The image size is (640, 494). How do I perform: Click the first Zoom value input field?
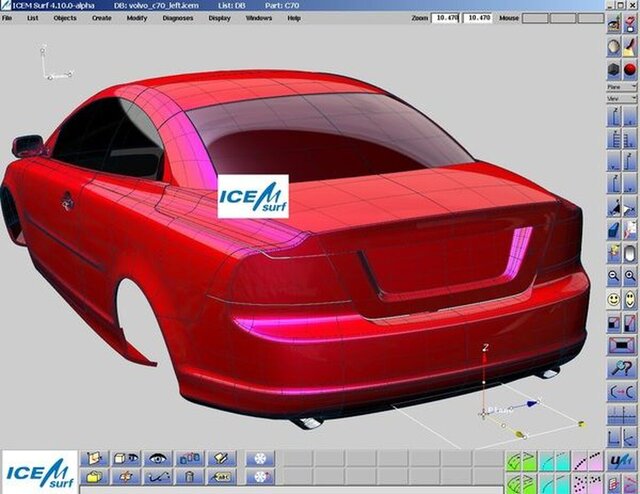coord(446,18)
